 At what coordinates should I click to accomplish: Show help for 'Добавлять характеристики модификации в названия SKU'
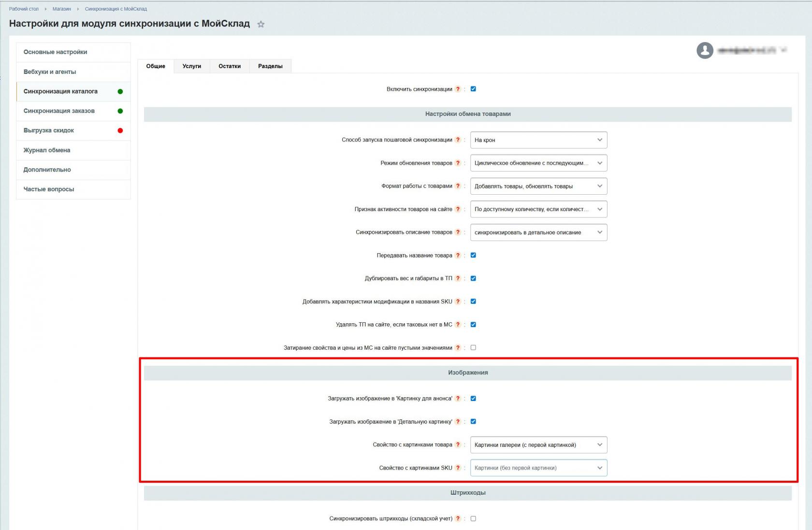[x=458, y=301]
